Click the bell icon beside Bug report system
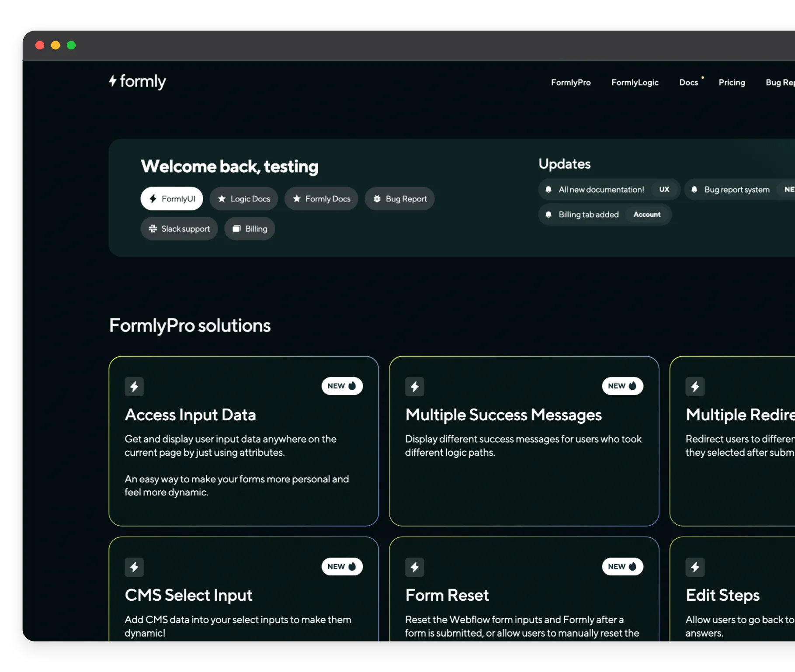Screen dimensions: 795x672 tap(694, 190)
